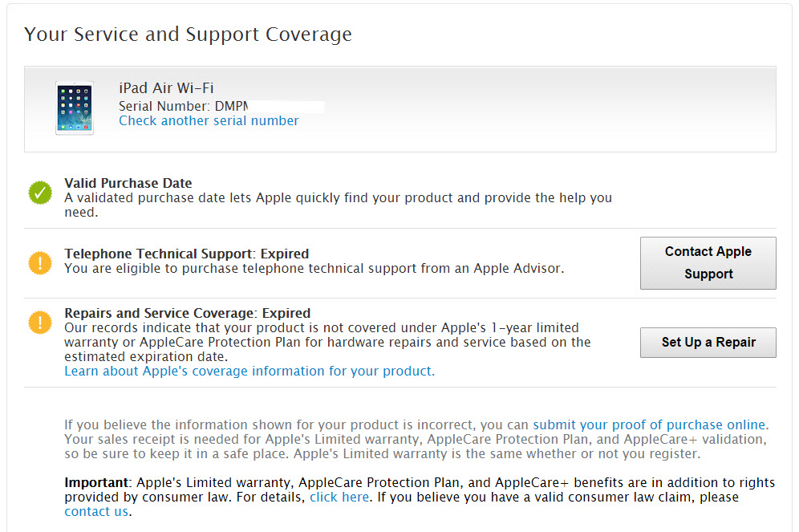Screen dimensions: 799x532
Task: Click the Your Service and Support Coverage heading
Action: tap(188, 35)
